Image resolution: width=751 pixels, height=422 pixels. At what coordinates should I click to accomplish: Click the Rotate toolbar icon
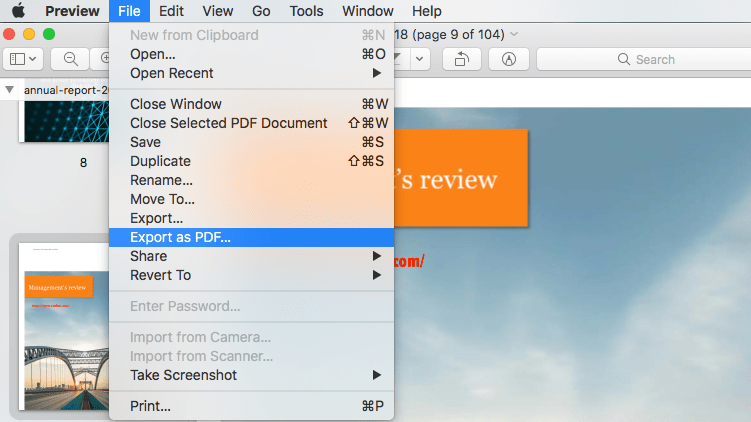coord(461,59)
